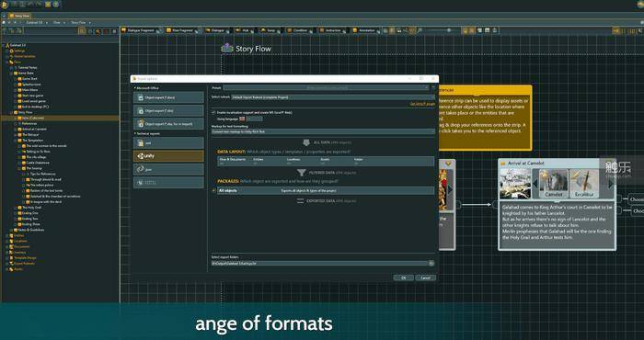The width and height of the screenshot is (644, 340).
Task: Open the Using language dropdown
Action: pyautogui.click(x=254, y=119)
